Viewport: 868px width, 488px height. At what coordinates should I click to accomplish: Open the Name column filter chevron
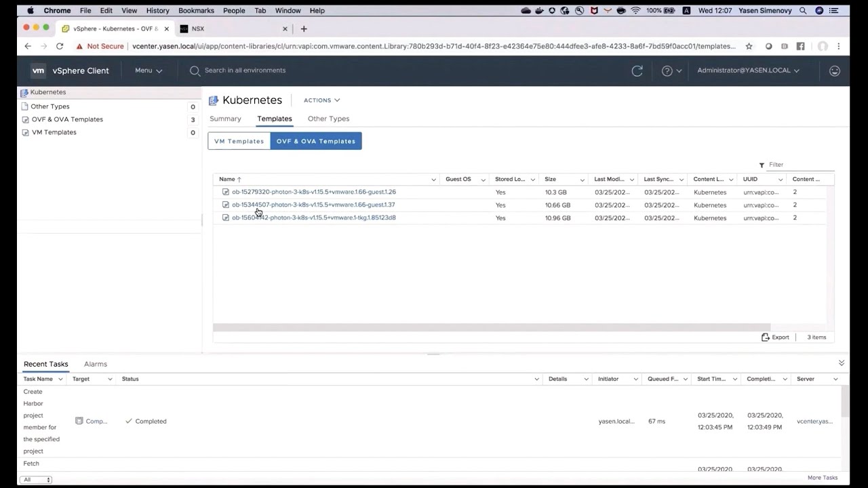coord(433,180)
